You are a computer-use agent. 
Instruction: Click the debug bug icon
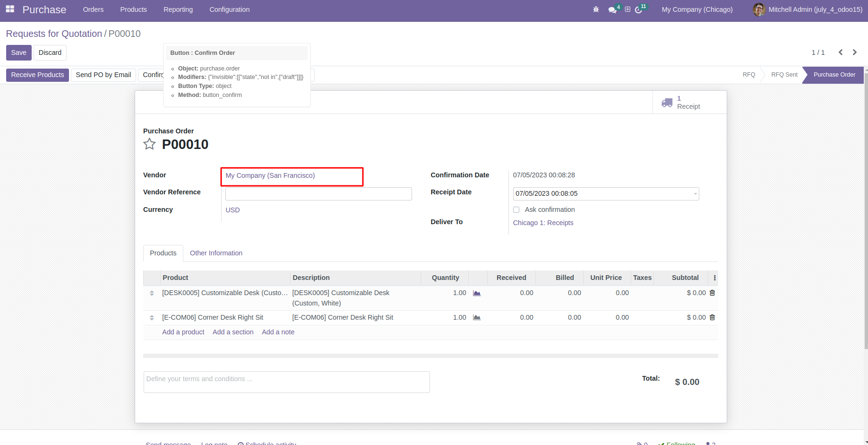596,9
